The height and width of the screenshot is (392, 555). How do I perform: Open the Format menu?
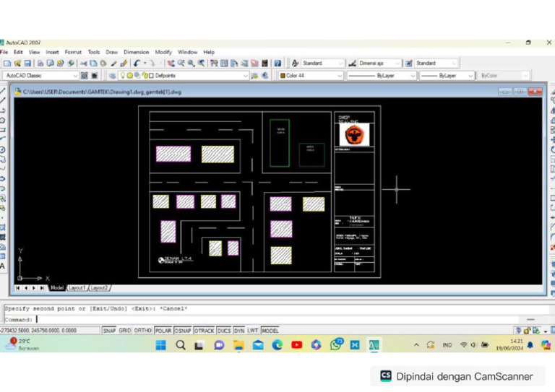tap(73, 52)
